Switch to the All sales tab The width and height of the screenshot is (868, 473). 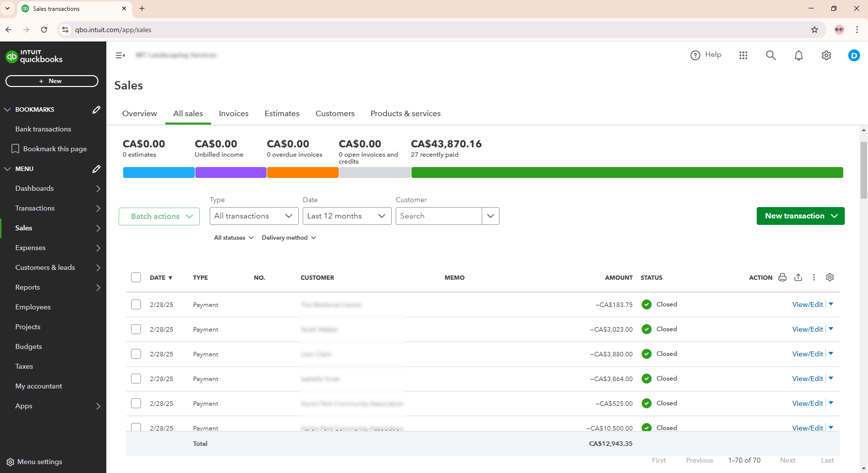[188, 114]
